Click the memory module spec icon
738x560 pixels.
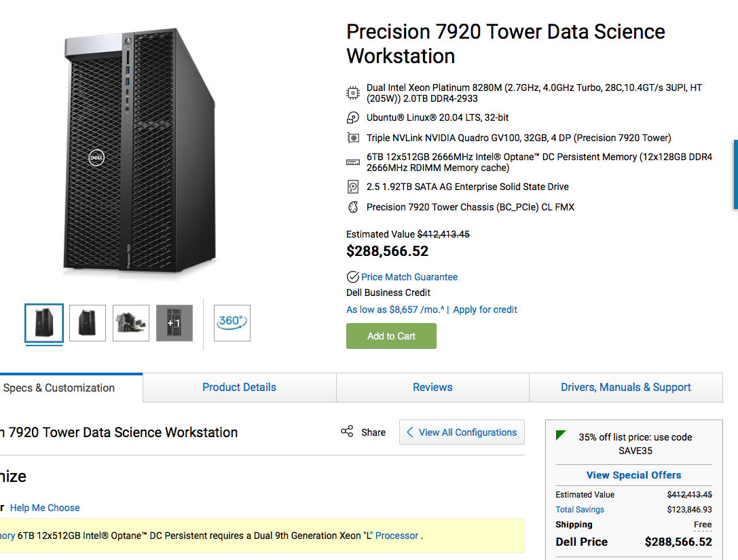coord(352,162)
